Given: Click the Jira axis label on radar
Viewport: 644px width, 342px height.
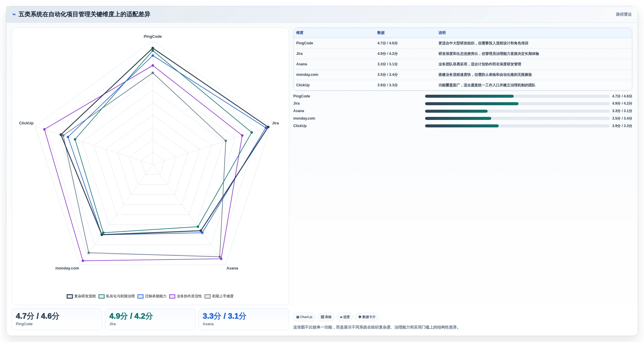Looking at the screenshot, I should [x=275, y=123].
